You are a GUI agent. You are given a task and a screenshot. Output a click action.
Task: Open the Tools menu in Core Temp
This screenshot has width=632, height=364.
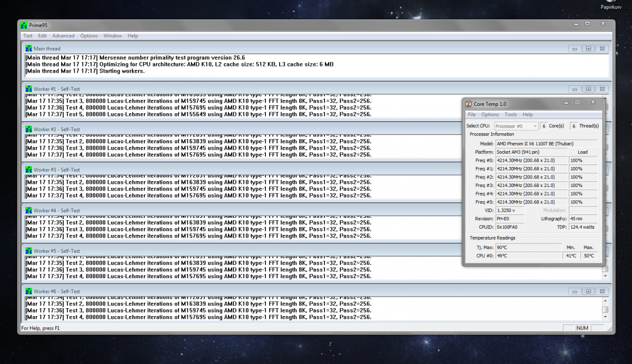511,114
